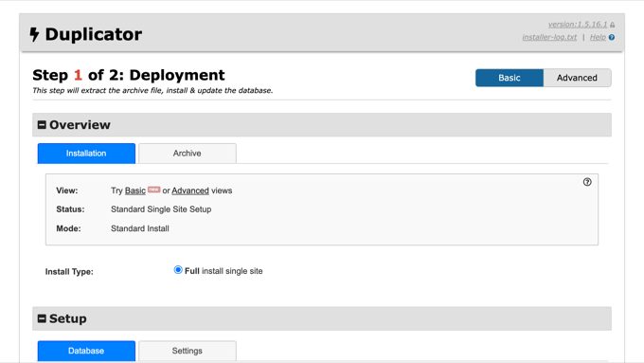Click the 'Setup' section title
This screenshot has height=363, width=644.
[x=68, y=318]
